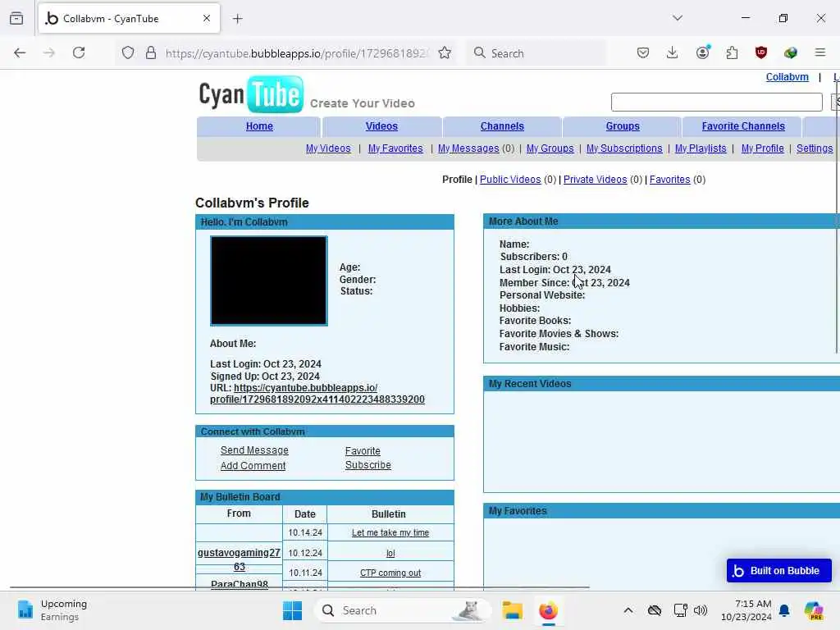
Task: Open the network display tray icon
Action: pyautogui.click(x=680, y=610)
